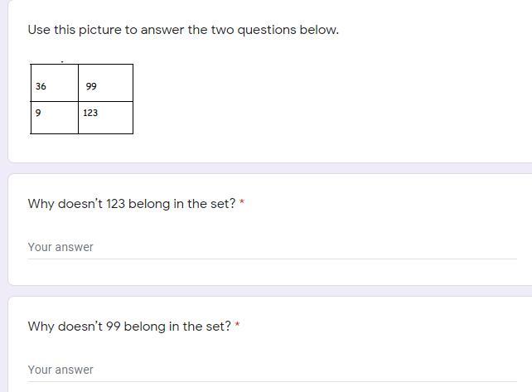This screenshot has width=532, height=392.
Task: Click the 'Why doesn't 123 belong in the set?' question
Action: [x=132, y=204]
